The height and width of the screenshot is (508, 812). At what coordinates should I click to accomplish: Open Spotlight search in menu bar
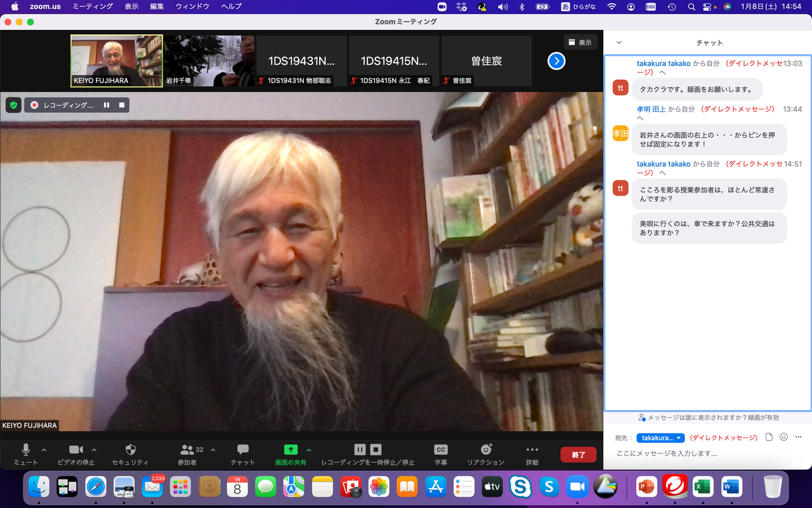coord(691,6)
